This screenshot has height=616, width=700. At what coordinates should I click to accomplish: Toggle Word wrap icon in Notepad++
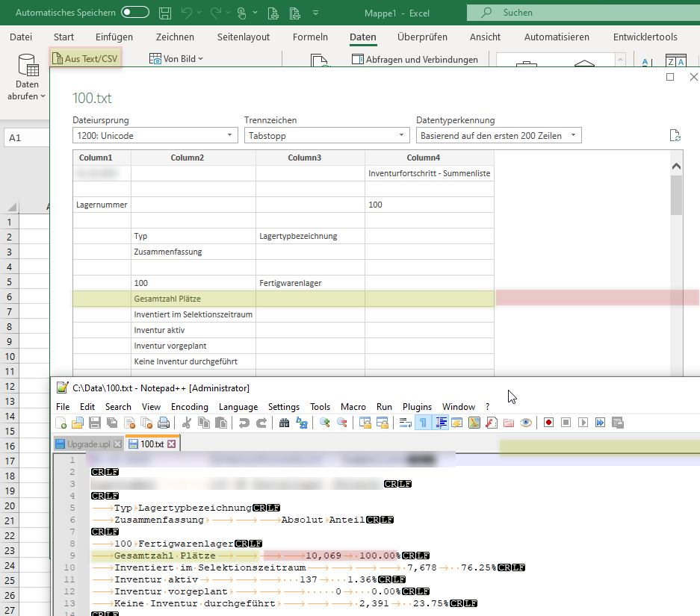pyautogui.click(x=406, y=423)
